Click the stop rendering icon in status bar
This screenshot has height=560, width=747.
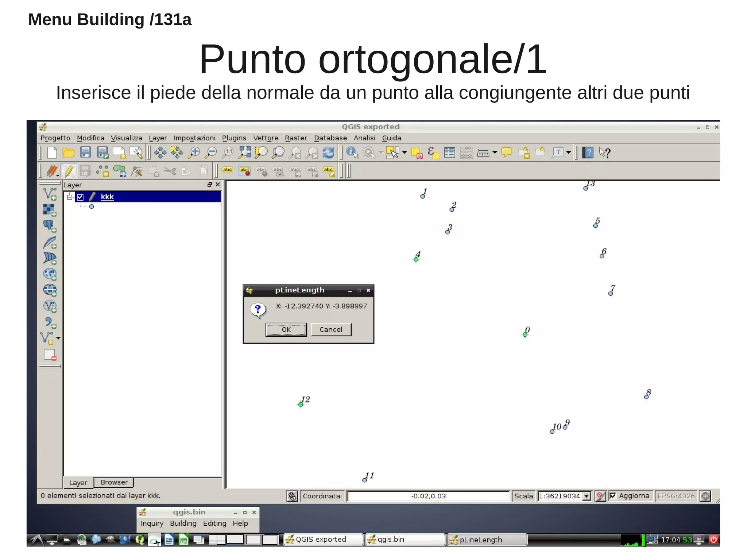[x=600, y=496]
